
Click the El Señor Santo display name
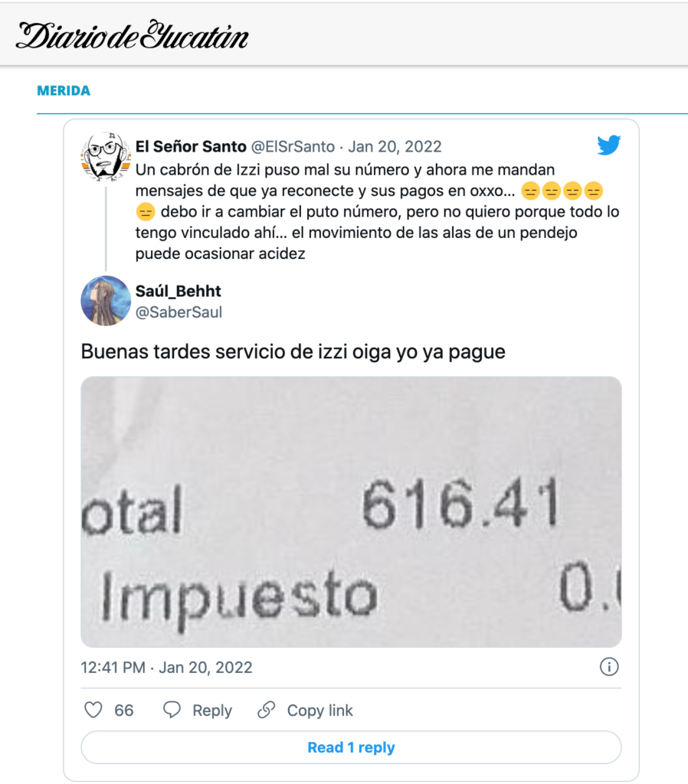(x=191, y=146)
